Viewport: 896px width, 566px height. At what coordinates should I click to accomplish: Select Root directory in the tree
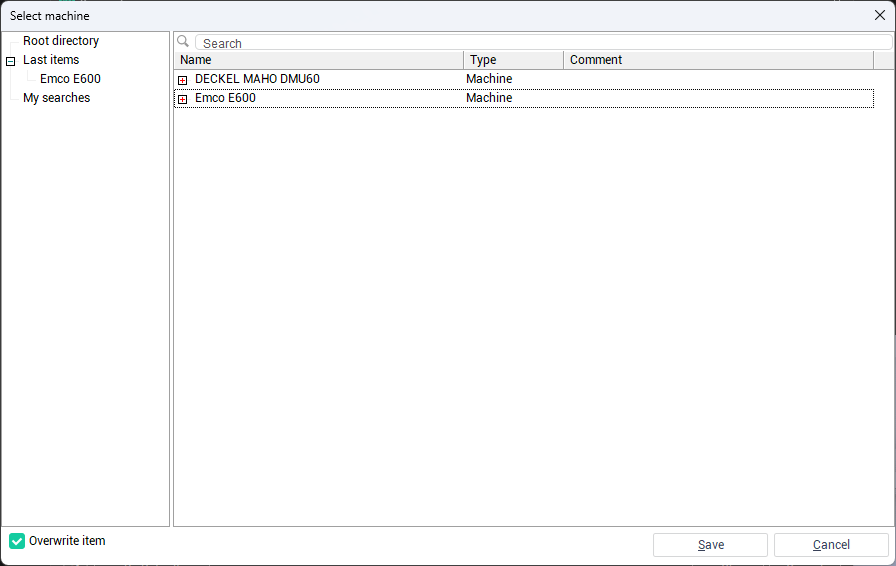[61, 41]
